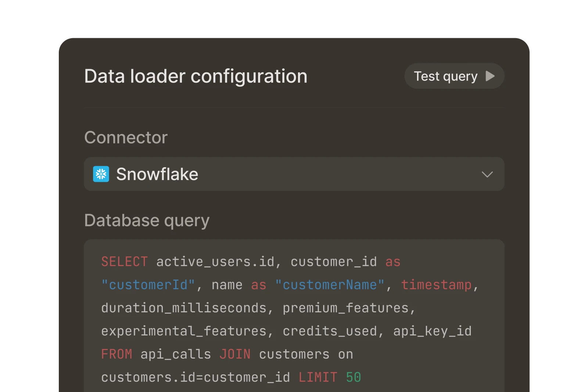Place cursor on the LIMIT keyword
The height and width of the screenshot is (392, 588).
318,377
